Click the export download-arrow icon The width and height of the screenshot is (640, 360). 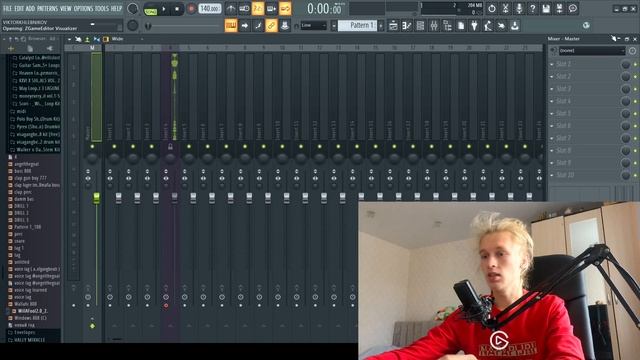(x=515, y=26)
